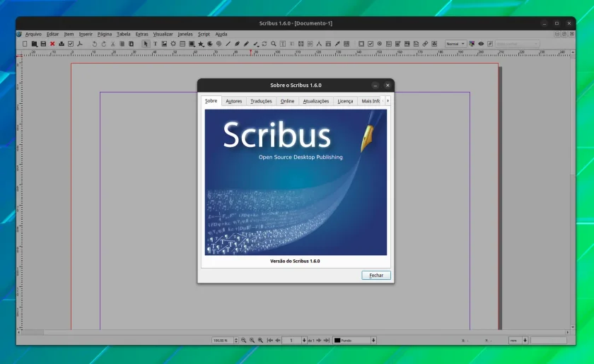This screenshot has width=594, height=364.
Task: Click the horizontal scrollbar of the canvas
Action: 293,332
